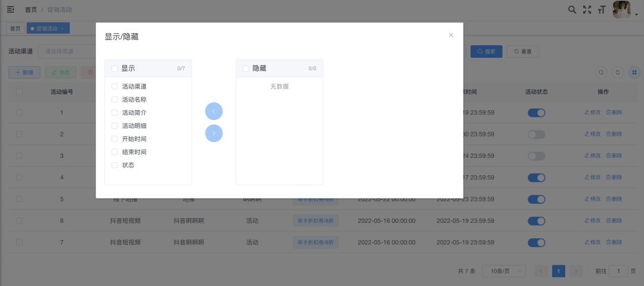Click the 首页 breadcrumb link
The image size is (644, 286).
[x=30, y=10]
